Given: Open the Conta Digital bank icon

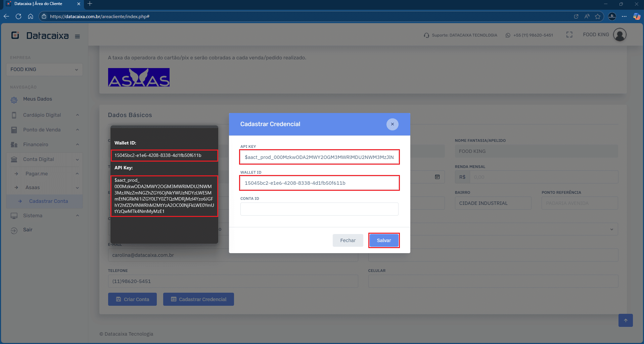Looking at the screenshot, I should click(x=14, y=159).
